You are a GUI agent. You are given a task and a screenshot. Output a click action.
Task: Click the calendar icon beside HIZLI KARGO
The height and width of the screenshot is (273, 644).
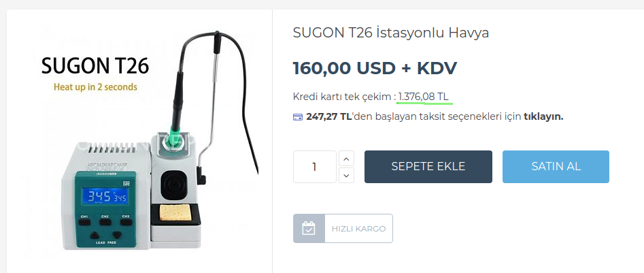(309, 228)
